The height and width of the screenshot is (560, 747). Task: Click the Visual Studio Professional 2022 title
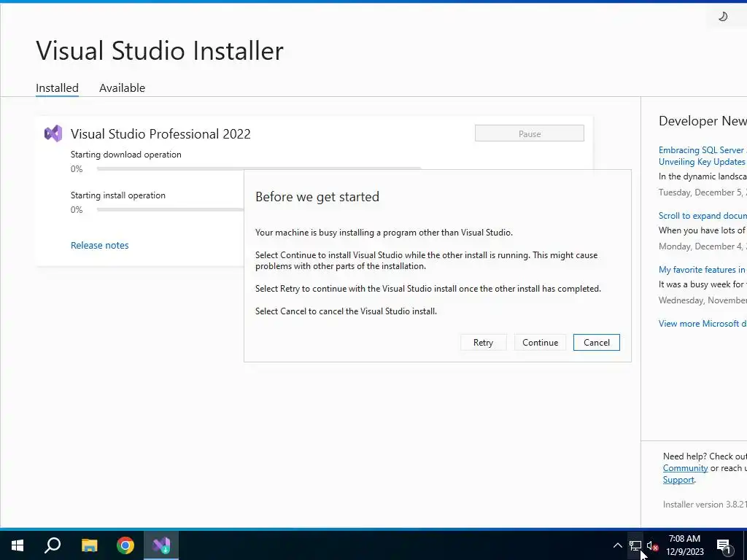coord(160,134)
